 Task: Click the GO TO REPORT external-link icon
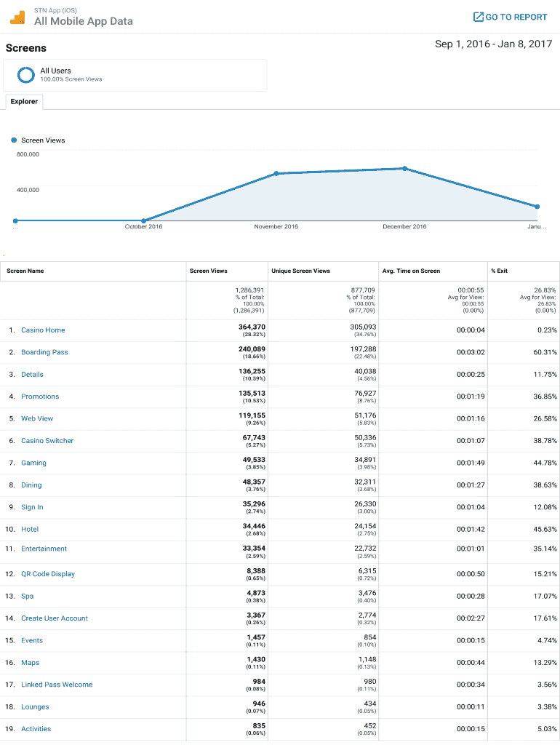tap(478, 17)
